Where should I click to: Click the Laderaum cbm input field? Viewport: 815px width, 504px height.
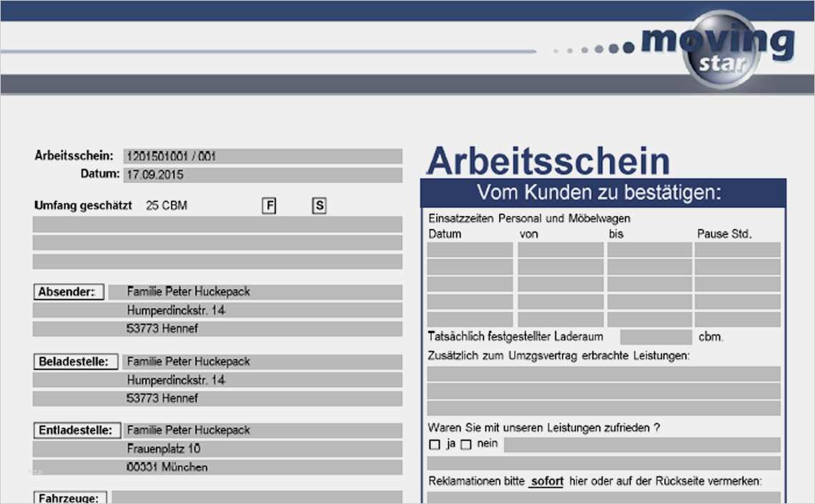click(x=655, y=337)
